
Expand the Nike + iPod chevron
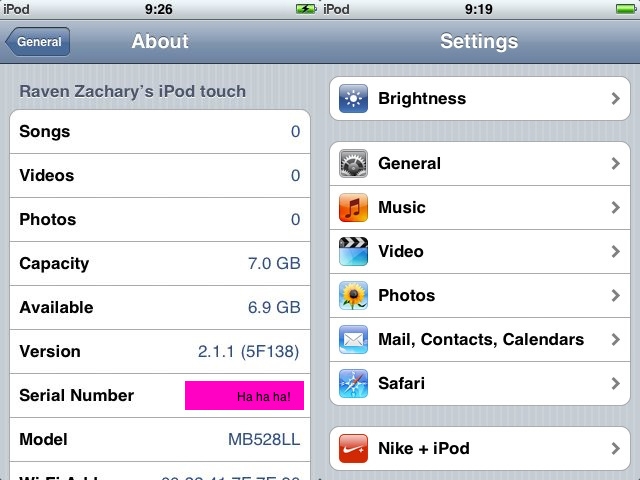click(616, 449)
